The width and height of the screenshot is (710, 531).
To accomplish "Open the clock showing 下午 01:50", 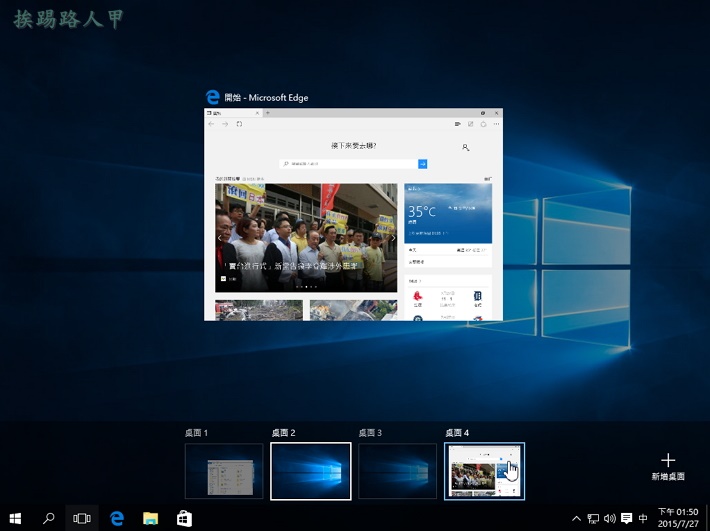I will click(x=678, y=512).
